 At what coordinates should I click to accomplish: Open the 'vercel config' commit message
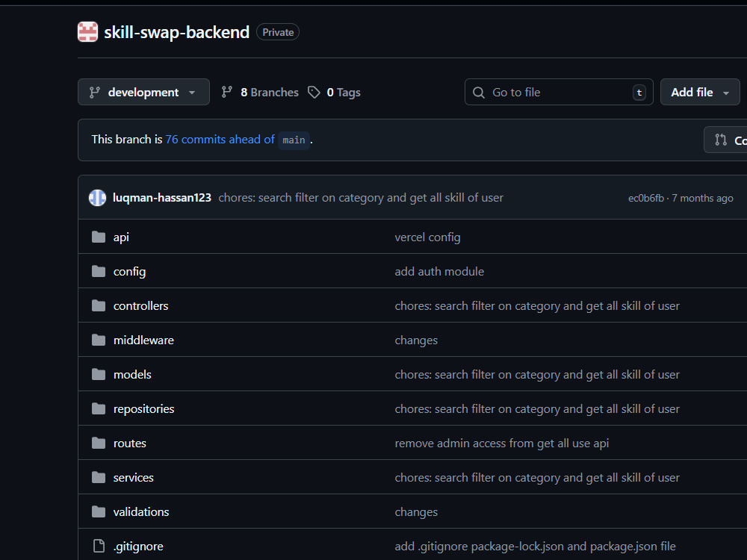[x=427, y=237]
